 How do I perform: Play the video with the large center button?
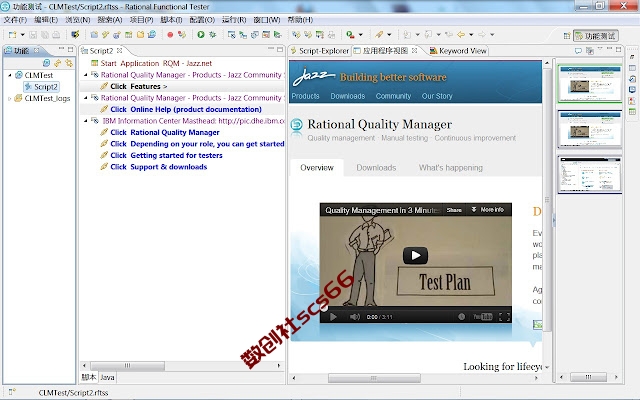tap(415, 256)
